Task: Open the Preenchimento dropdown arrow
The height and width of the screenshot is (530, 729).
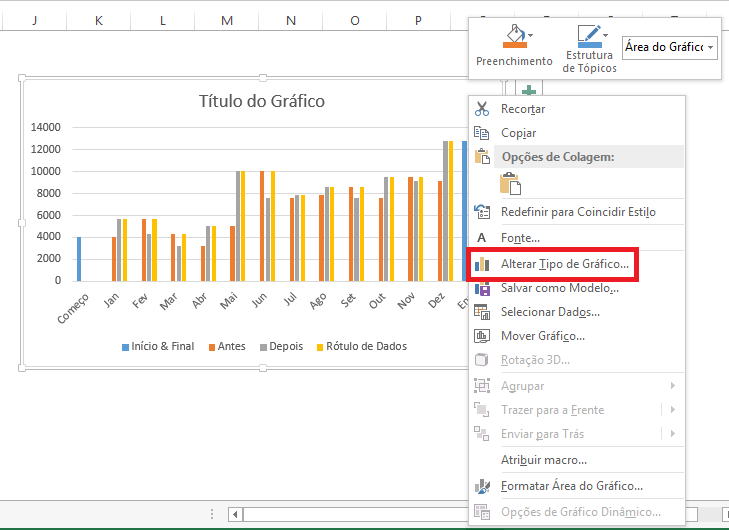Action: click(530, 35)
